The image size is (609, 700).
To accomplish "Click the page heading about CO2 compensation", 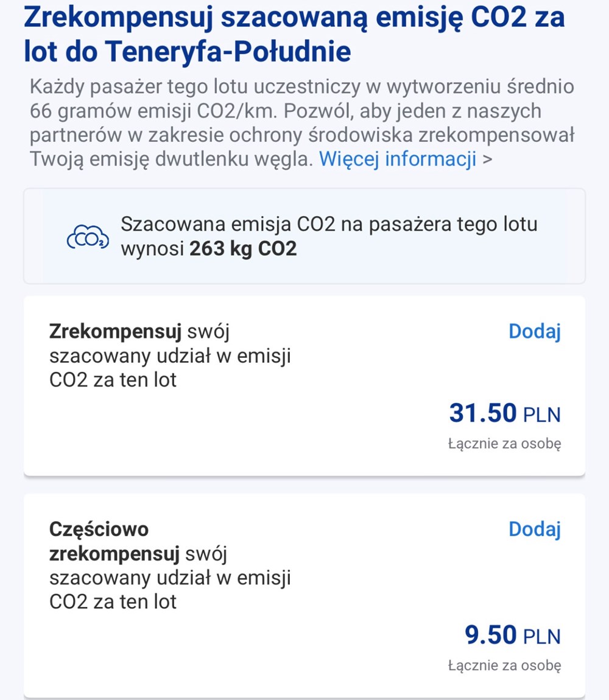I will coord(294,34).
